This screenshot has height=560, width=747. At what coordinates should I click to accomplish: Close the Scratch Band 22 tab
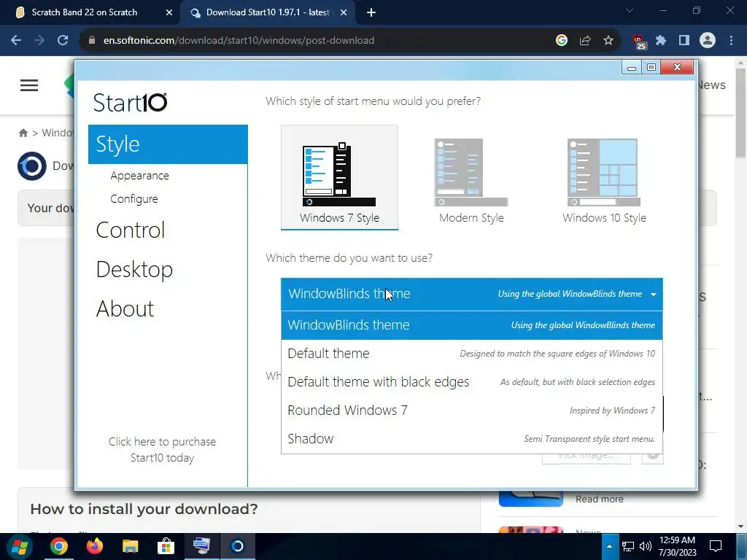point(169,13)
